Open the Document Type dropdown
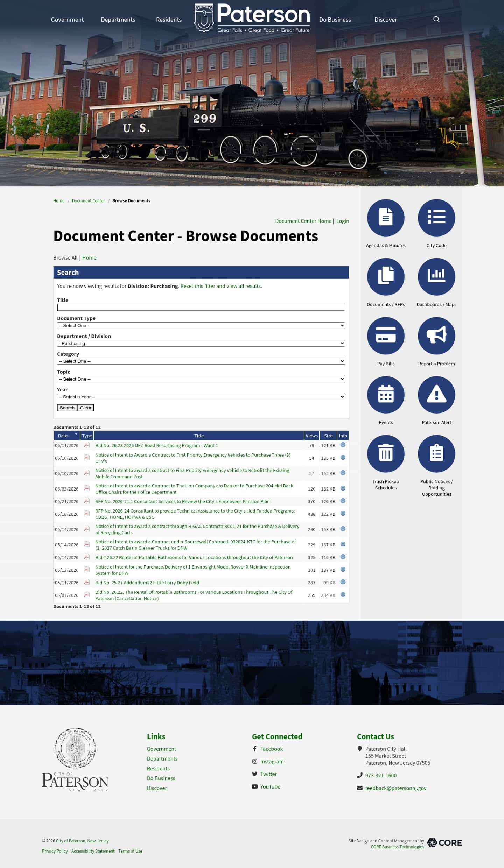 (x=201, y=325)
